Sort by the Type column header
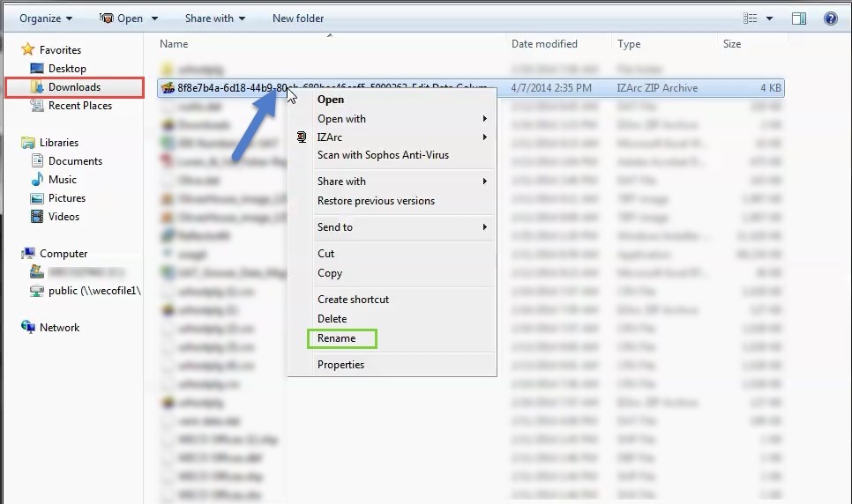Viewport: 852px width, 504px height. [x=629, y=44]
